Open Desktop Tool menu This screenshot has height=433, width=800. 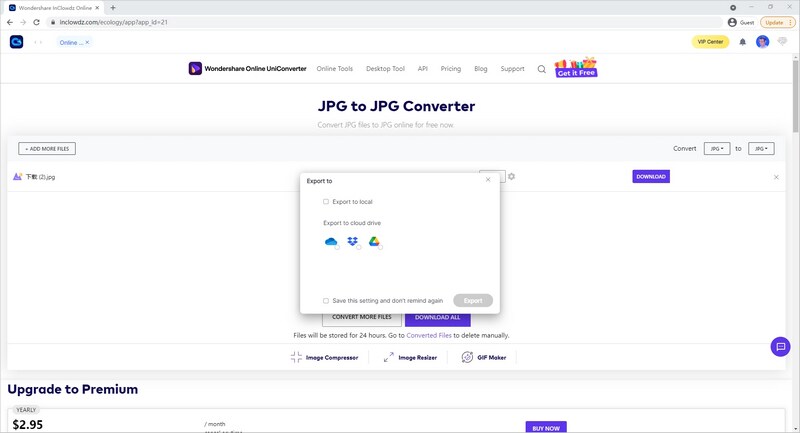point(385,68)
